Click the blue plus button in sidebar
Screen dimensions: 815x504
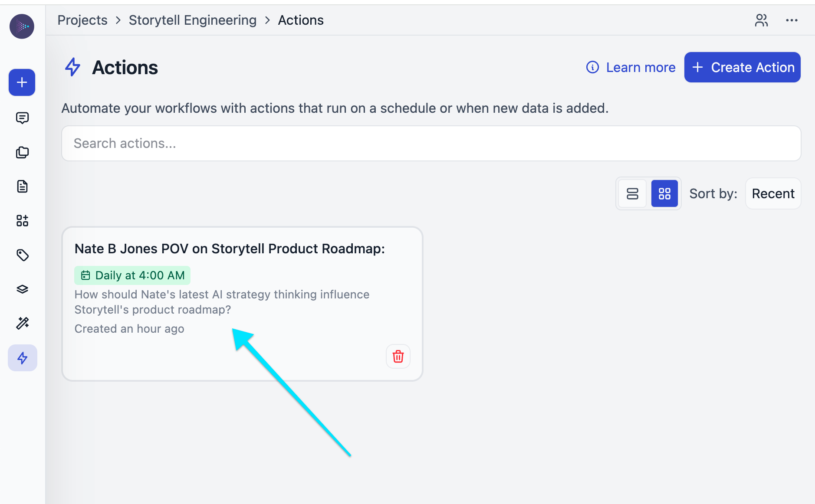[x=22, y=82]
